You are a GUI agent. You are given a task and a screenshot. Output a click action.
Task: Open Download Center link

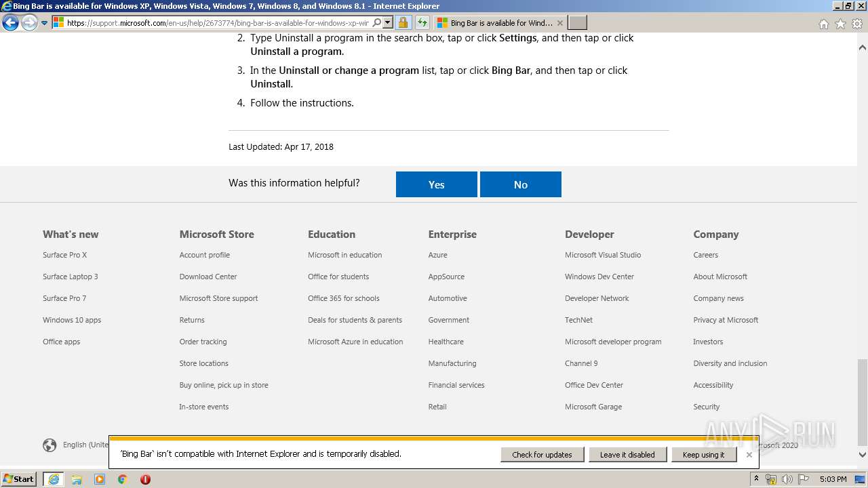click(x=208, y=277)
